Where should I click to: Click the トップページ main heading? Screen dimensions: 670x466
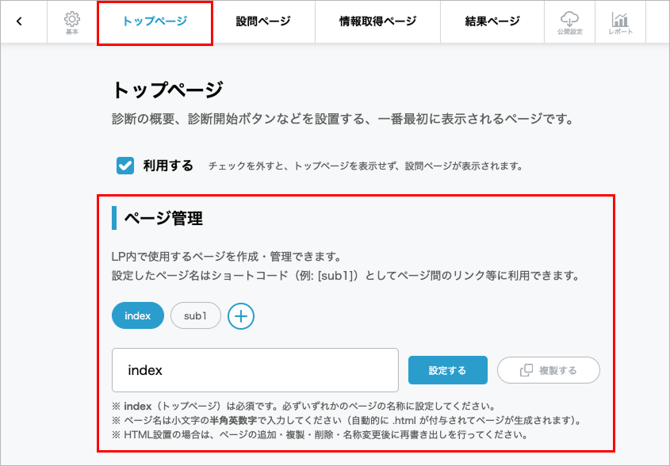(x=168, y=90)
